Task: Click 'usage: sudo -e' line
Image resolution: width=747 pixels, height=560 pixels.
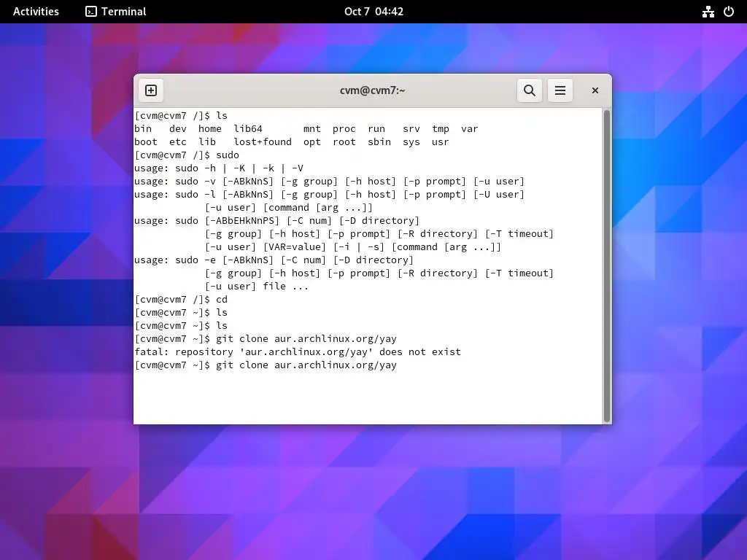Action: (x=274, y=260)
